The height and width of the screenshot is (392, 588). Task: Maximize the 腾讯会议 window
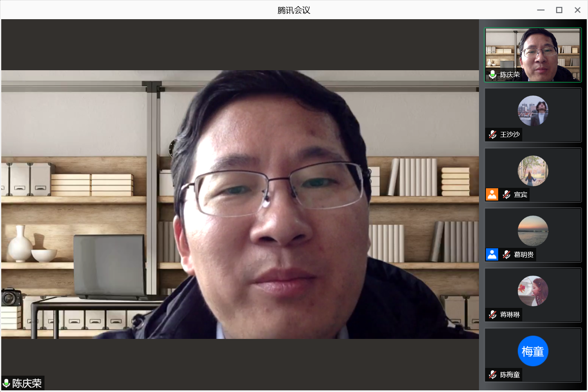pos(559,10)
